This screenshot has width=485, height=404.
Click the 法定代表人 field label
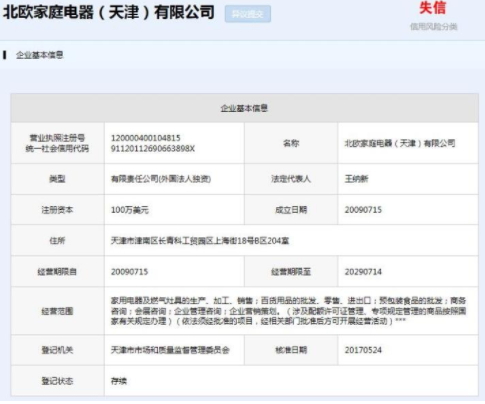coord(291,179)
